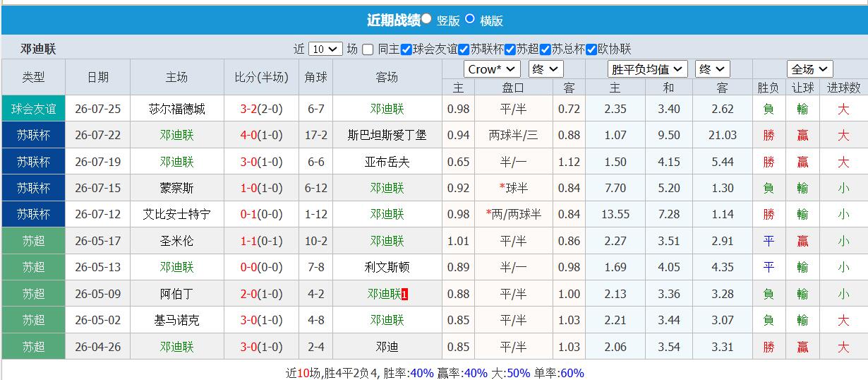The height and width of the screenshot is (380, 868).
Task: Click the corner count 17-2
Action: [x=315, y=135]
